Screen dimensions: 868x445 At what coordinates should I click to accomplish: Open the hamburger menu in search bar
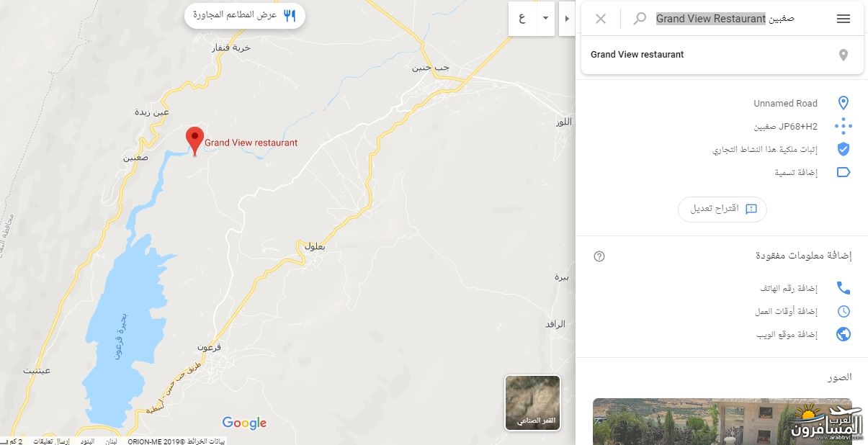point(844,19)
